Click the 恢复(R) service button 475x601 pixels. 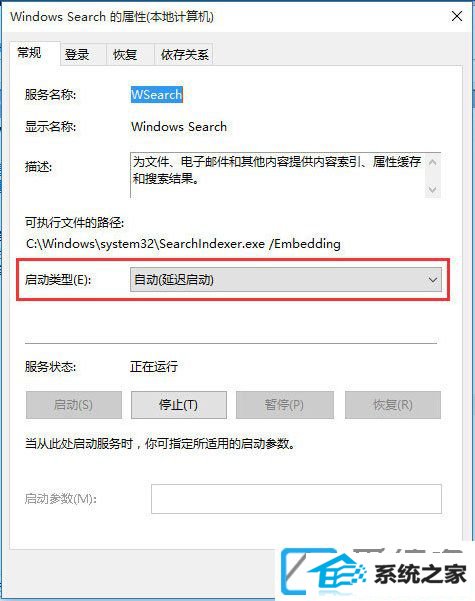click(393, 405)
